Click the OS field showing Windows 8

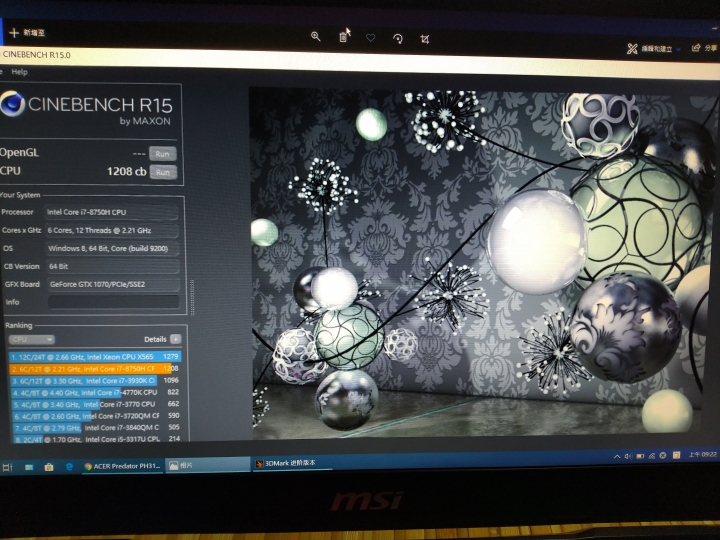point(112,248)
